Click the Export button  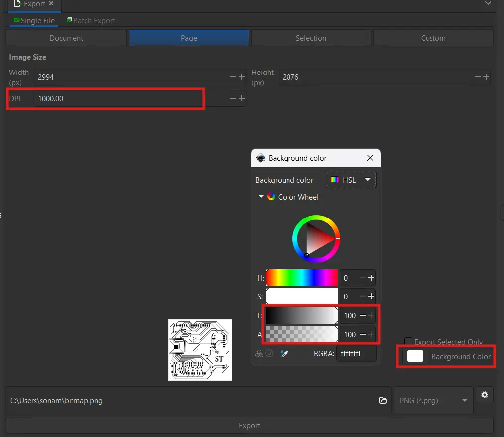(x=249, y=425)
